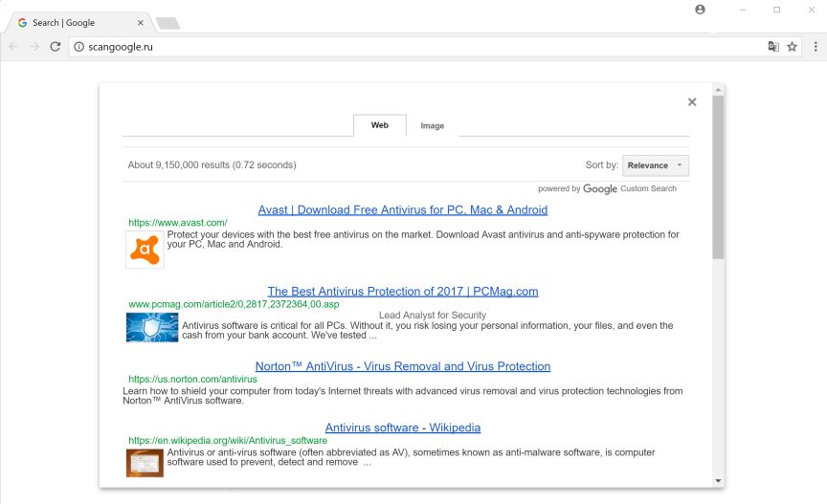Click the browser forward arrow
827x504 pixels.
click(34, 47)
